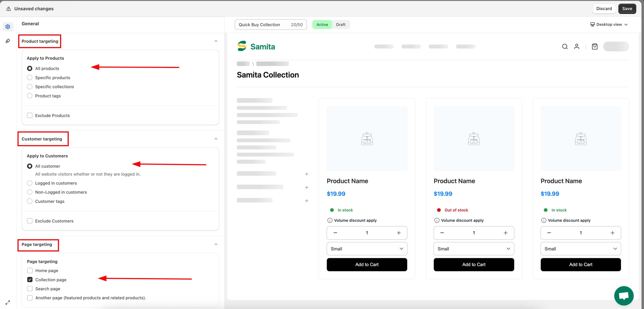This screenshot has height=309, width=644.
Task: Click the Samita logo
Action: pos(256,47)
